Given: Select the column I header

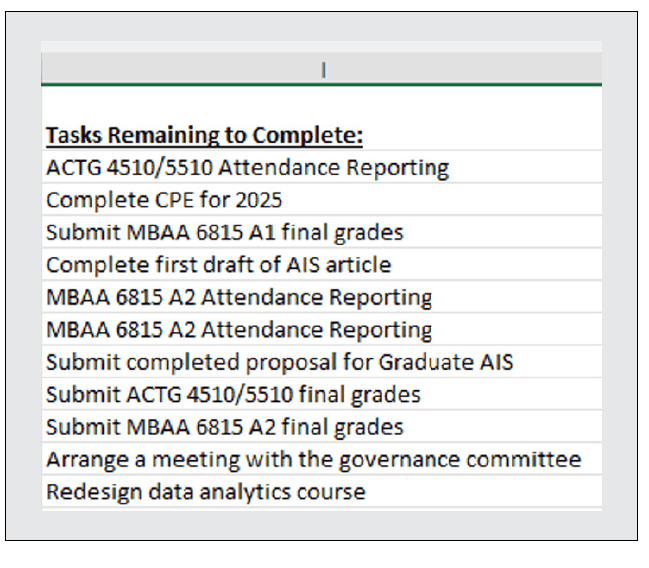Looking at the screenshot, I should tap(322, 69).
